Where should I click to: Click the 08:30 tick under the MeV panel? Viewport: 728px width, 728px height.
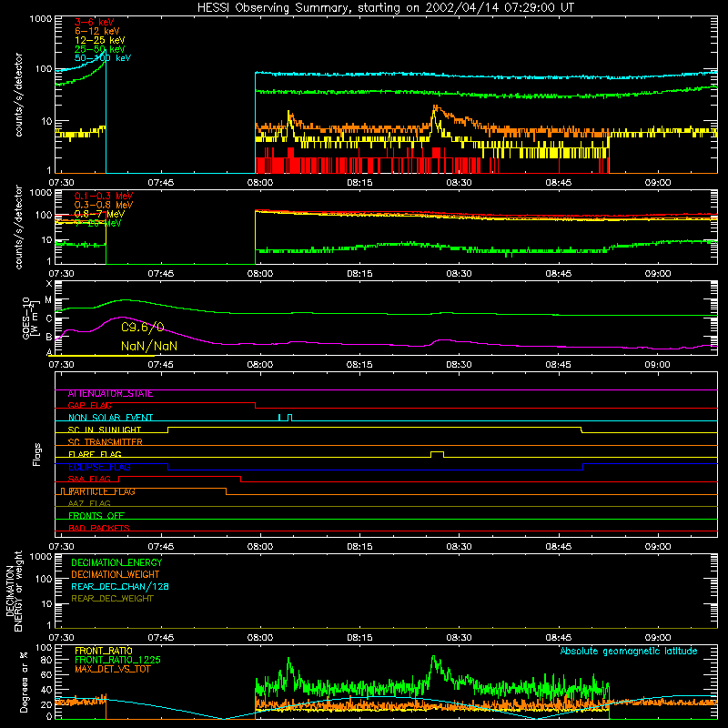pos(460,274)
